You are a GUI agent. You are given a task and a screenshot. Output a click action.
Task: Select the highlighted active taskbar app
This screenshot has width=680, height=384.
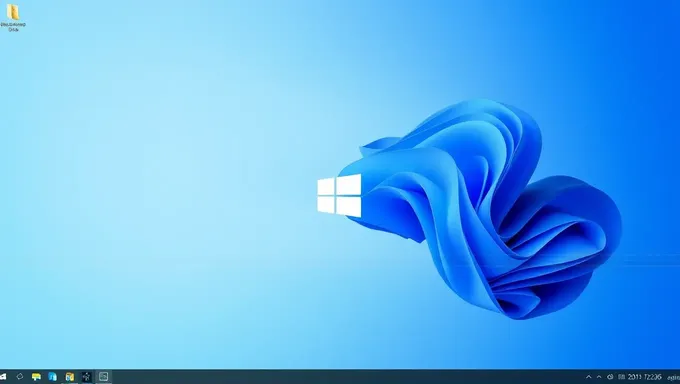(103, 377)
